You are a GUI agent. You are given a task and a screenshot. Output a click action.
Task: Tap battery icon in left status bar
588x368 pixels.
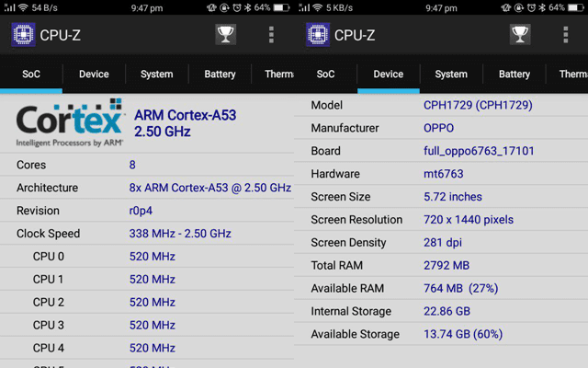281,7
